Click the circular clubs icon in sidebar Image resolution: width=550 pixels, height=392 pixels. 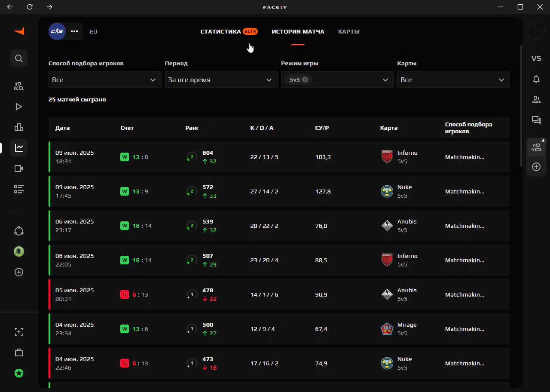[x=19, y=231]
